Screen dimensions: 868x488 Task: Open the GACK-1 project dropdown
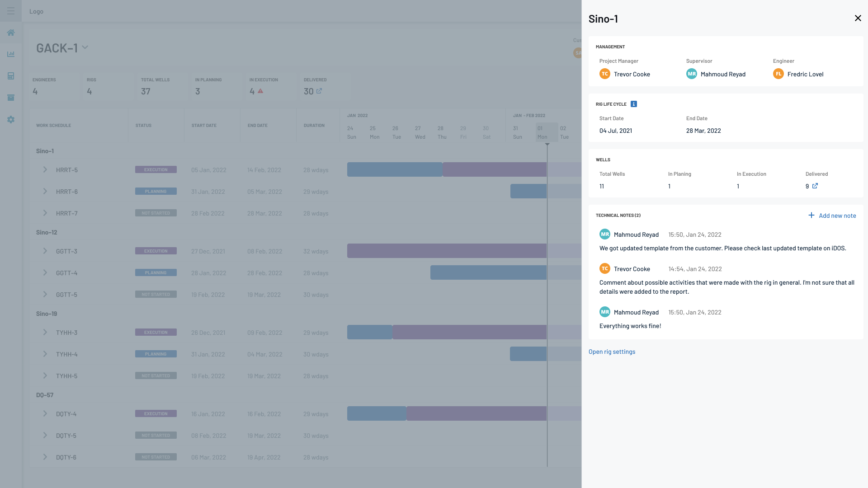click(x=85, y=47)
